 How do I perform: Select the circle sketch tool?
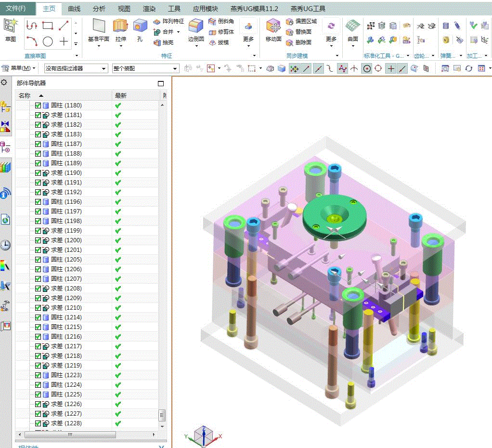pos(48,41)
